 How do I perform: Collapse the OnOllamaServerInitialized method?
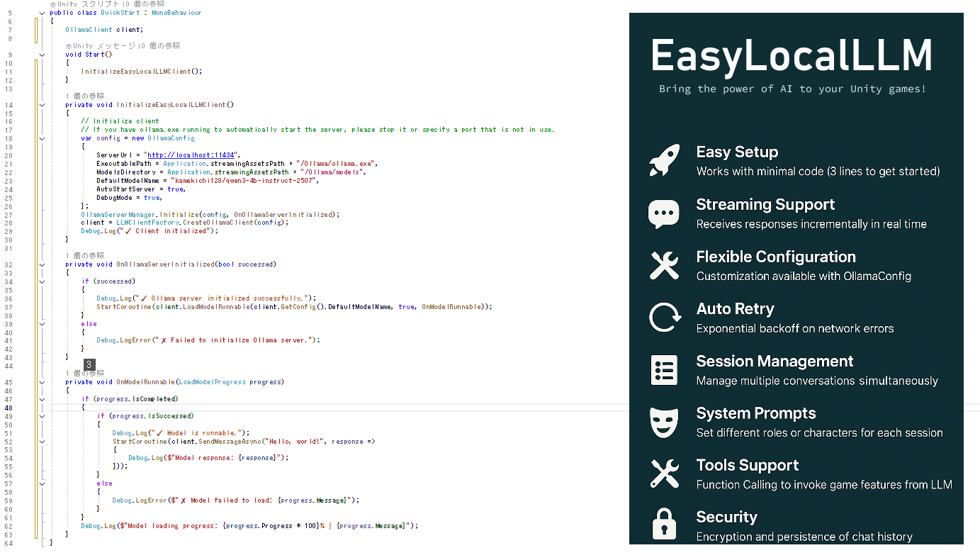pos(43,264)
